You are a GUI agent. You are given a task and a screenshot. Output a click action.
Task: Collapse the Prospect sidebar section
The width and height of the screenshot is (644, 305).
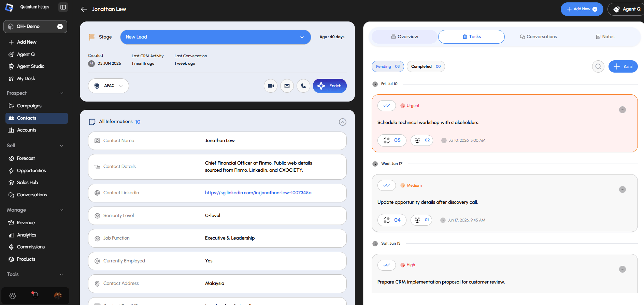pos(61,93)
